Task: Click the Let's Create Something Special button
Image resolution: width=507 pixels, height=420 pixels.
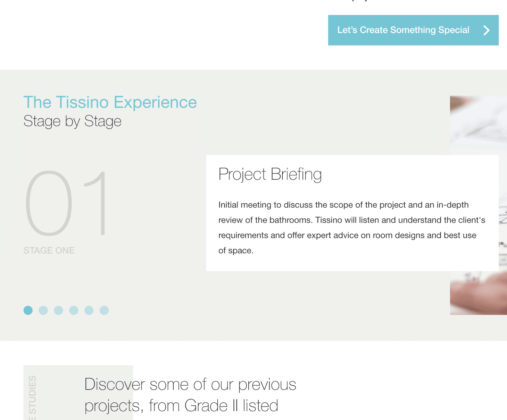Action: pyautogui.click(x=403, y=30)
